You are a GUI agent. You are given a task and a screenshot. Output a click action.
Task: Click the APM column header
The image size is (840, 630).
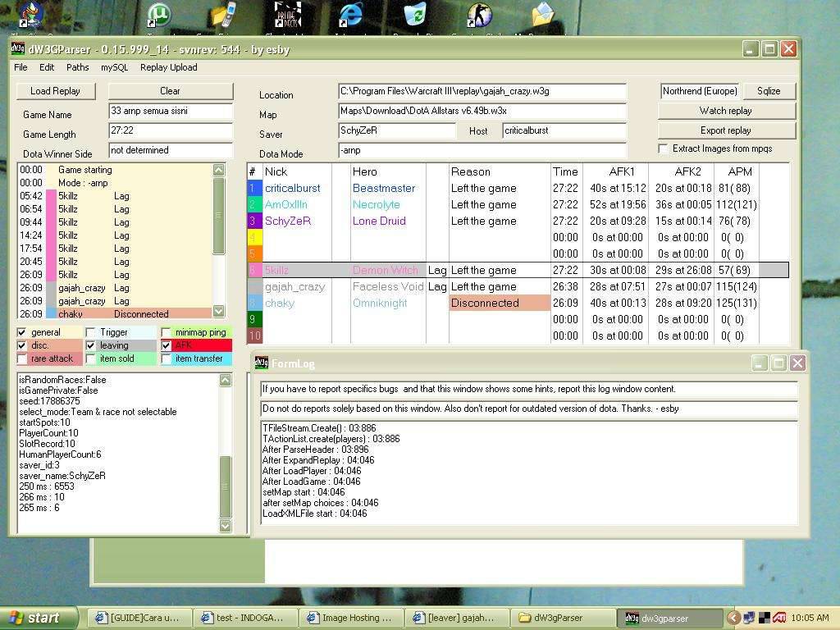pos(739,171)
